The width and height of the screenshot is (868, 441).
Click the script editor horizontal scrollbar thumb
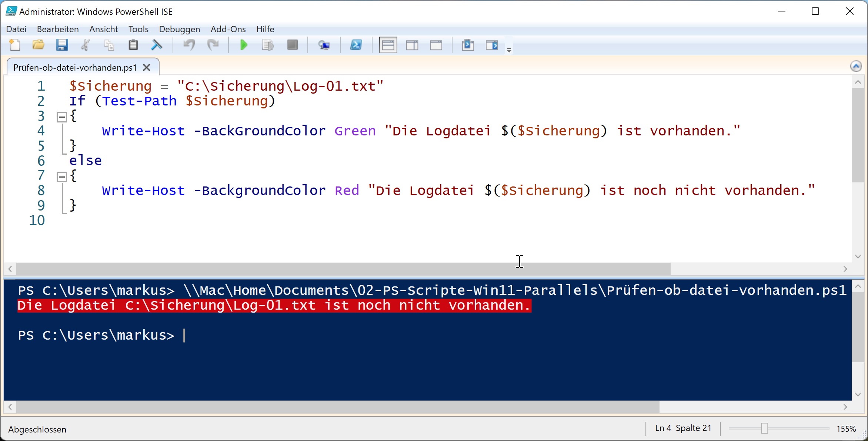tap(343, 269)
